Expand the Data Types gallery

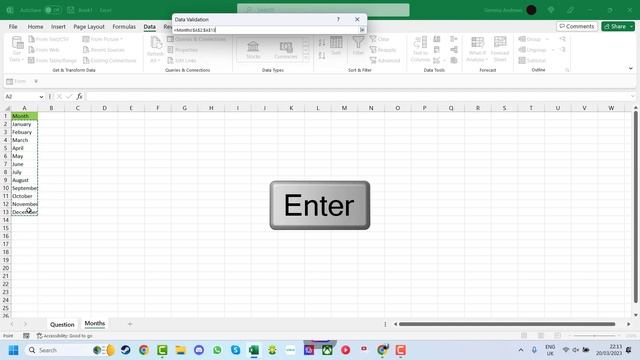point(306,58)
